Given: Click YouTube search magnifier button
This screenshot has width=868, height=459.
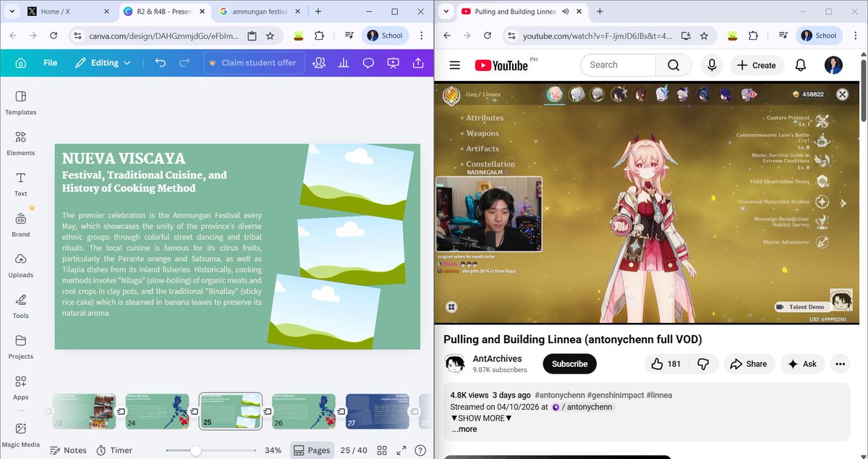Looking at the screenshot, I should (673, 65).
